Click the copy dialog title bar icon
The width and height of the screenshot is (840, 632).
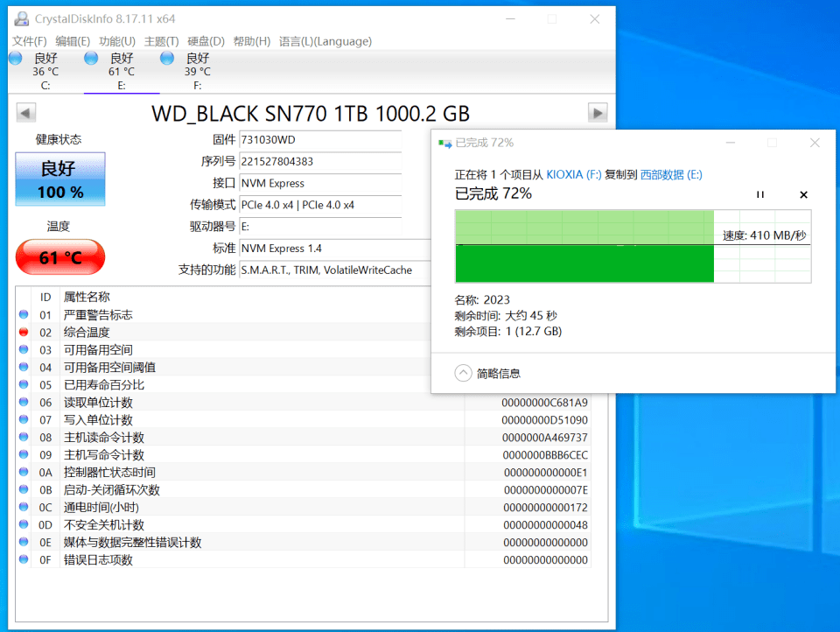click(x=444, y=144)
